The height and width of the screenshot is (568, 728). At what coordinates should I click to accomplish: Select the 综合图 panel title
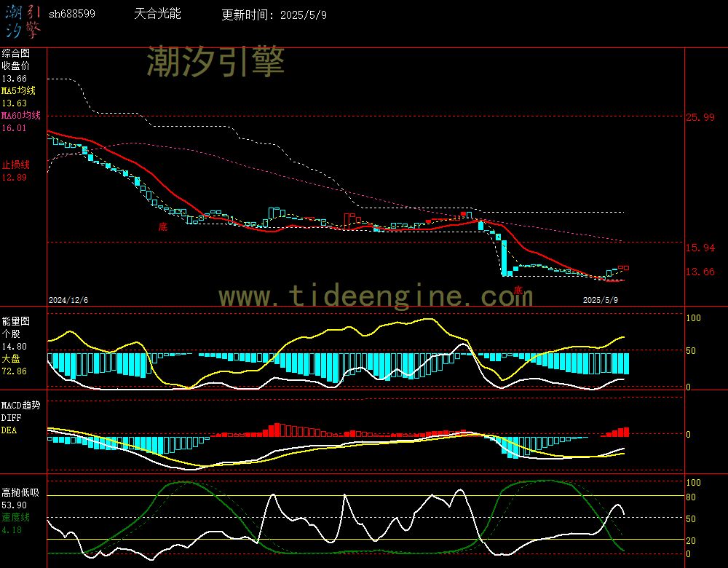16,53
